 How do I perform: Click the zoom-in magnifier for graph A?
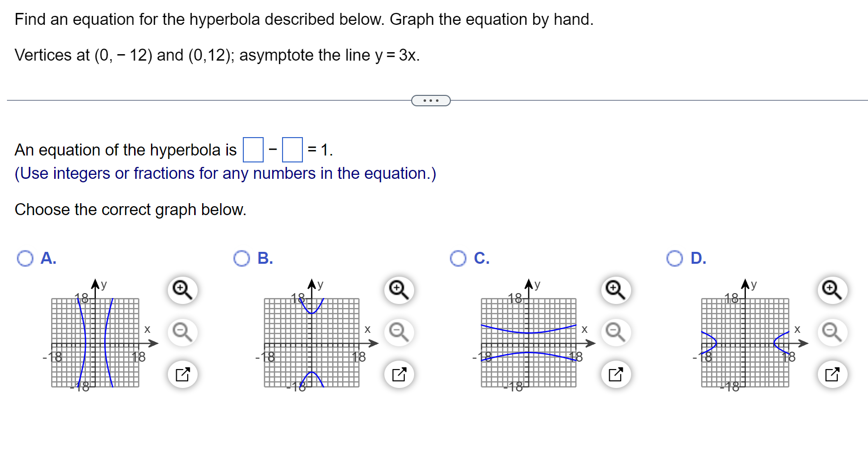pyautogui.click(x=182, y=290)
